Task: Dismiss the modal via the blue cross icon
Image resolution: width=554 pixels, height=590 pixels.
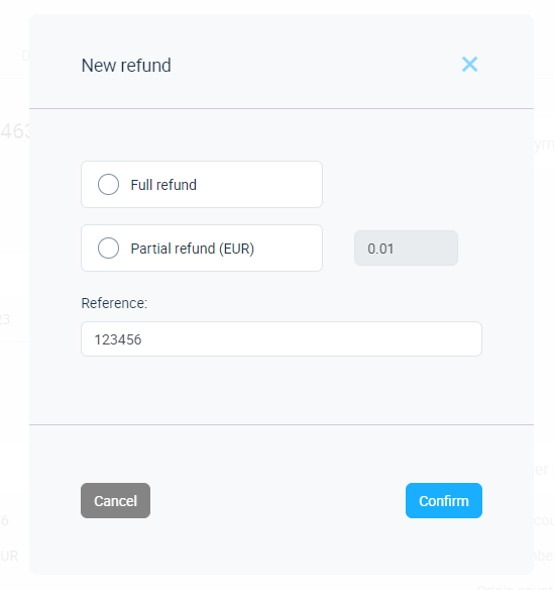Action: tap(470, 64)
